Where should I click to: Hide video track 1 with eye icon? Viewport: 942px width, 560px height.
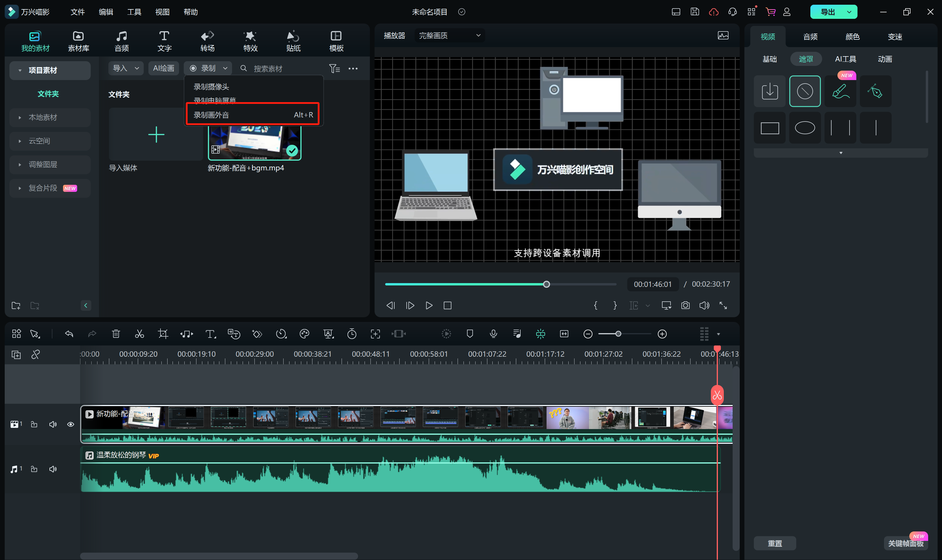(71, 425)
